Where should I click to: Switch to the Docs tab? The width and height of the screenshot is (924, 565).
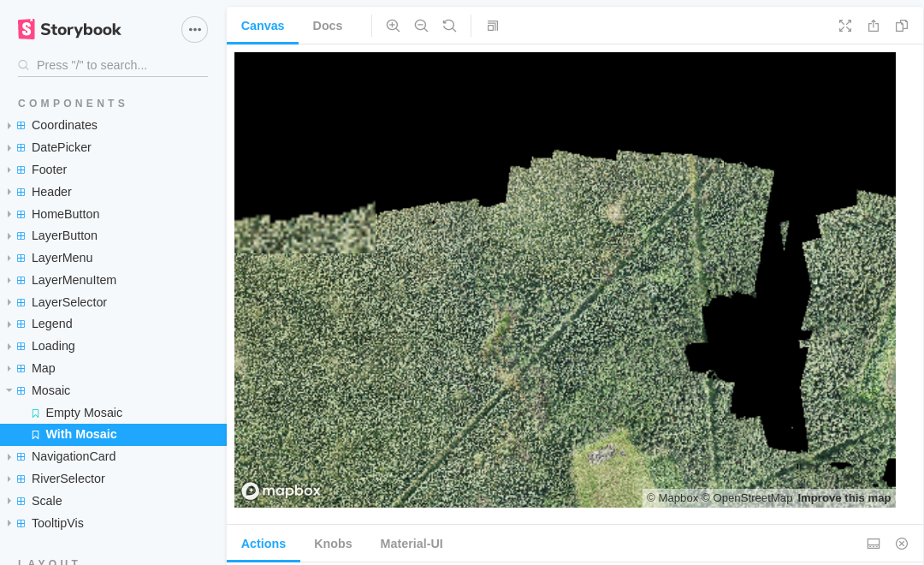(328, 26)
